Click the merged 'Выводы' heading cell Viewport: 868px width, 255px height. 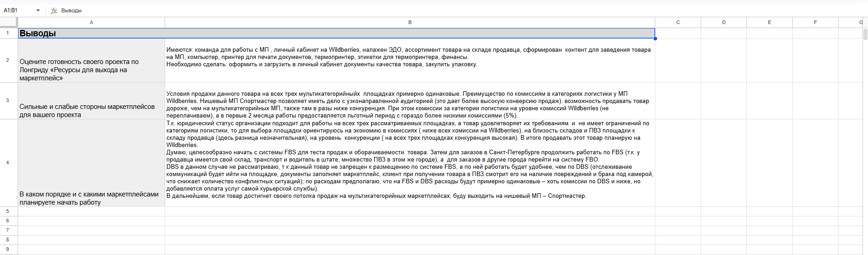coord(336,33)
